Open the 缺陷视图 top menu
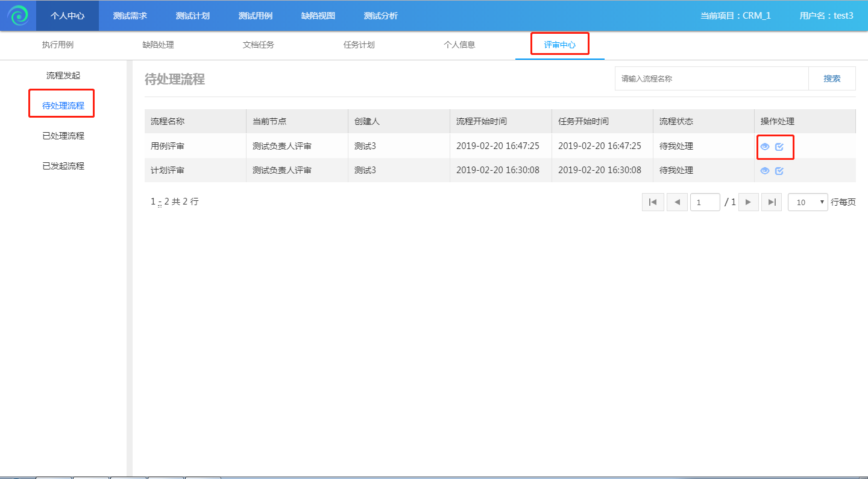868x479 pixels. (318, 16)
